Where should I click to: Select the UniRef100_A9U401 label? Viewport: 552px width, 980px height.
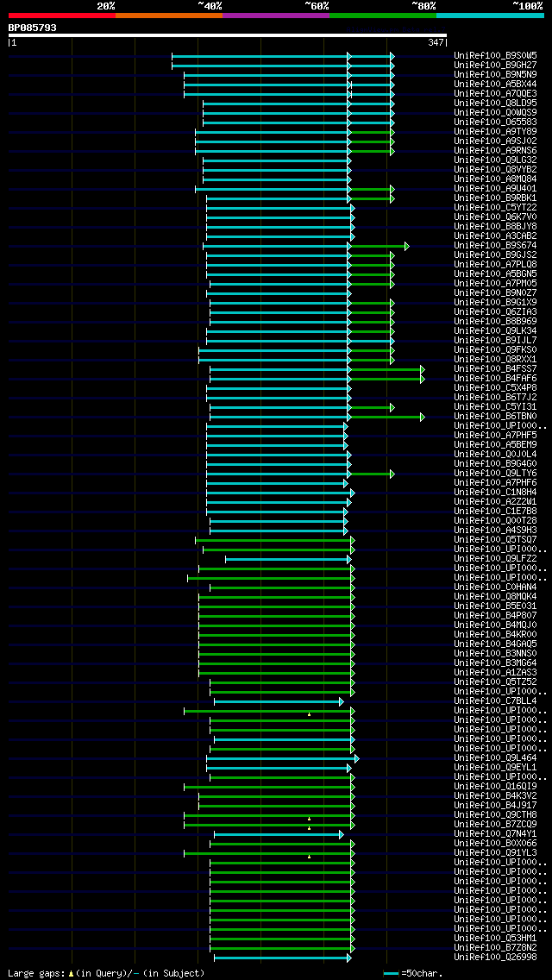pos(495,188)
